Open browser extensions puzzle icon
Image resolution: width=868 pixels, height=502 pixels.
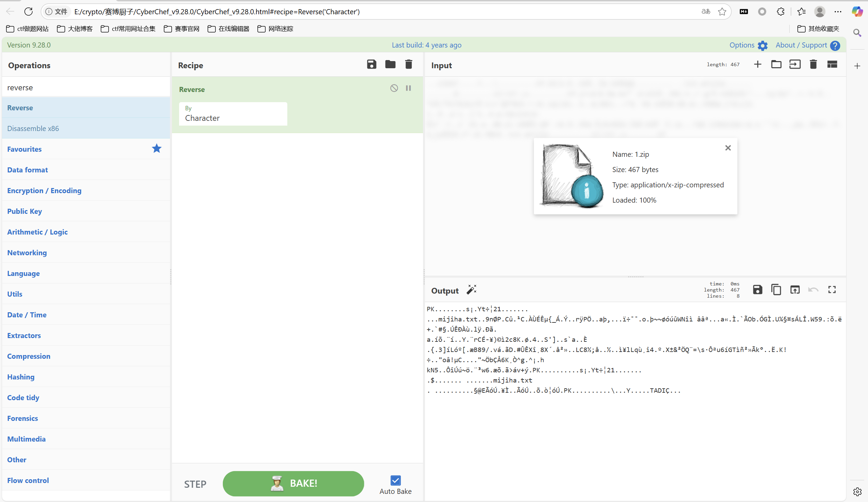780,12
